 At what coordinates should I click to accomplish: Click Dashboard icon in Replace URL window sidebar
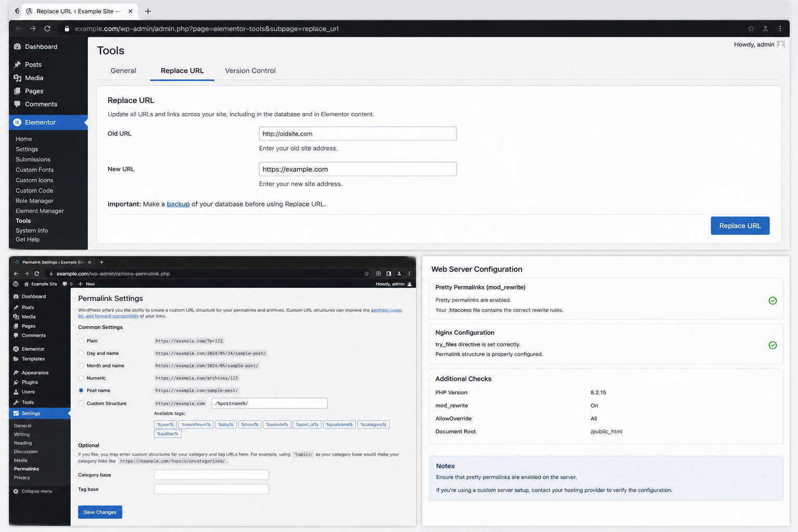click(17, 47)
